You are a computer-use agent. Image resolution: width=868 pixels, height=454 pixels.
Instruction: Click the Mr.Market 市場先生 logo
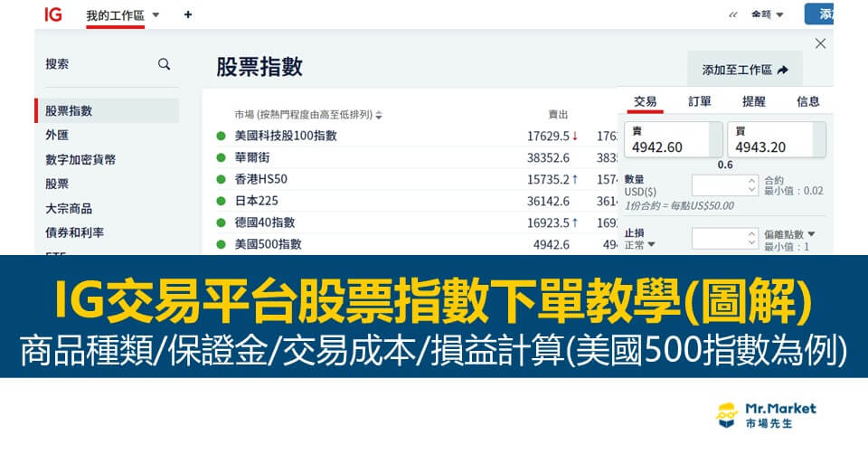[767, 416]
